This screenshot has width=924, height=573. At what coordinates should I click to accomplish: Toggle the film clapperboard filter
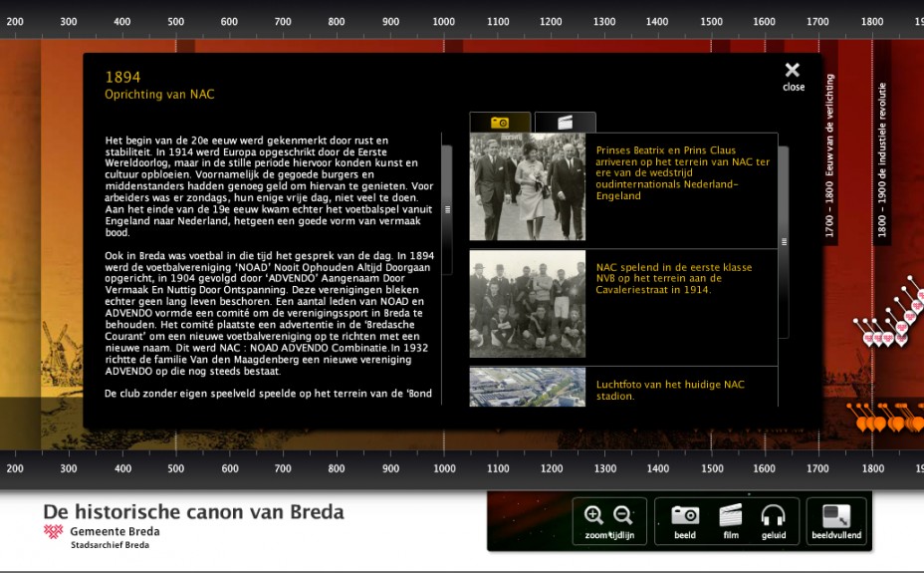pos(731,521)
